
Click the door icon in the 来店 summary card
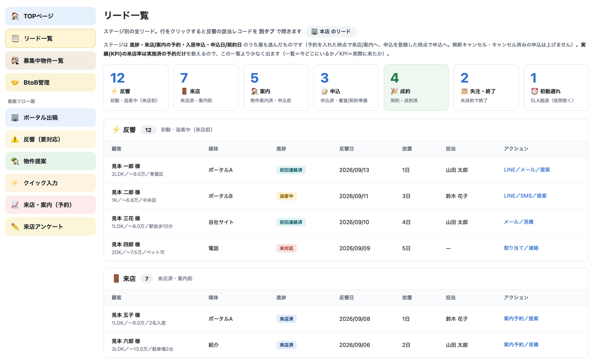[184, 91]
